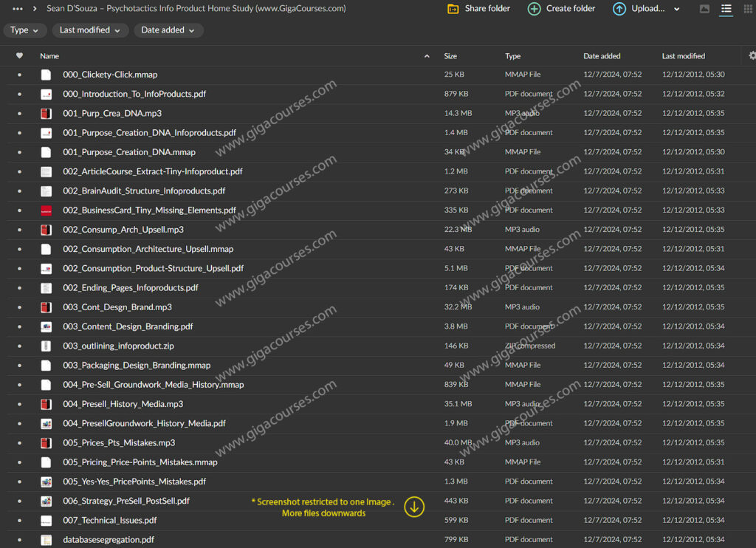Open the Type filter dropdown
The image size is (756, 548).
[x=25, y=30]
